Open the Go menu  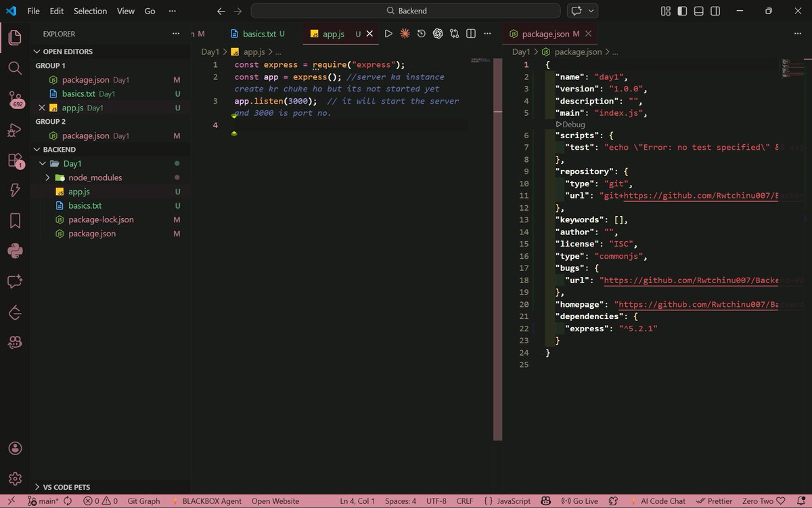(x=150, y=11)
